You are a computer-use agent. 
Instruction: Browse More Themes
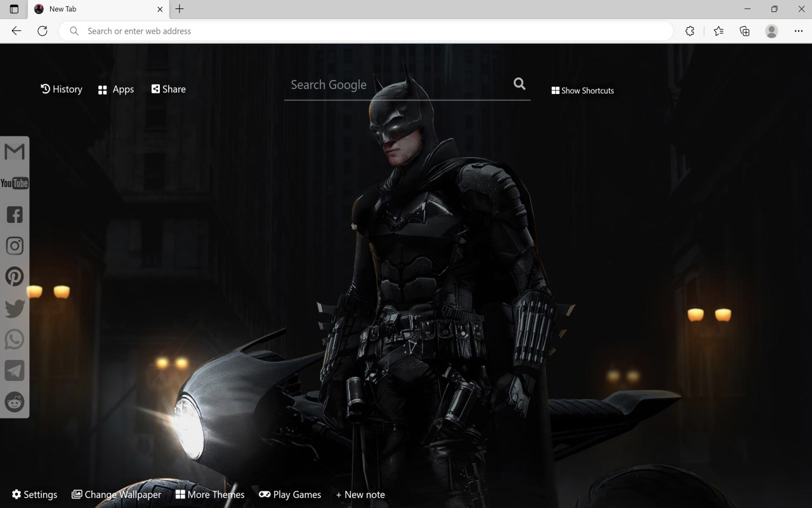click(x=210, y=494)
